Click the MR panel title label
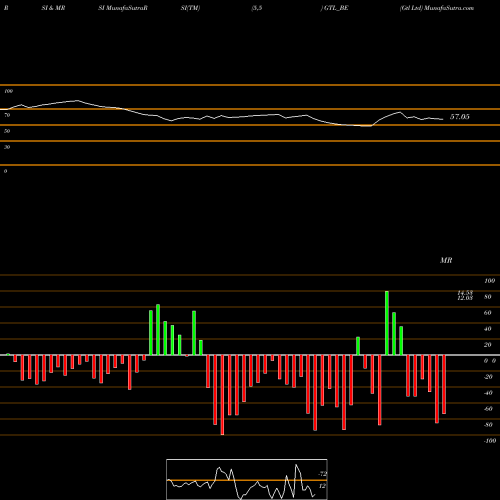This screenshot has height=500, width=500. (446, 260)
